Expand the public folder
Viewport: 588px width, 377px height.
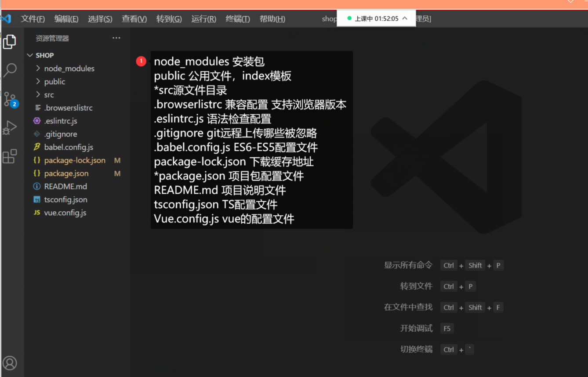click(x=38, y=82)
